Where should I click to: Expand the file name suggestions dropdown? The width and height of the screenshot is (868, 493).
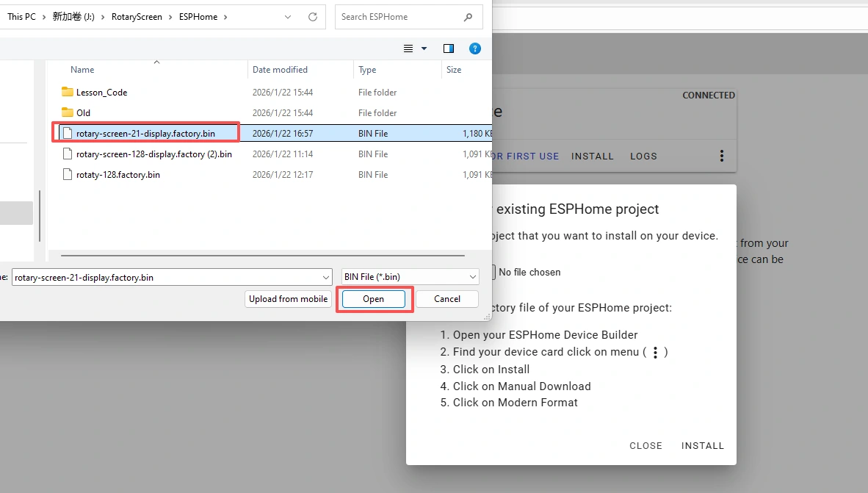(326, 277)
